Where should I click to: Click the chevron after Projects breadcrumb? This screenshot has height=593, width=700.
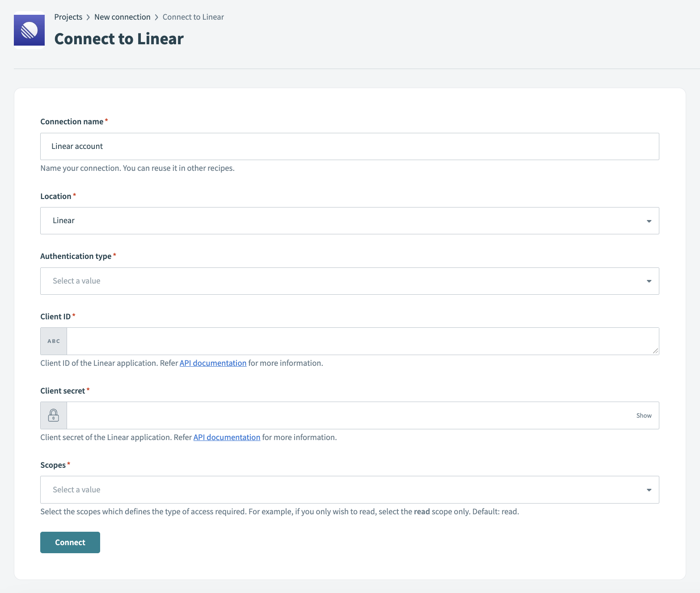pyautogui.click(x=88, y=17)
